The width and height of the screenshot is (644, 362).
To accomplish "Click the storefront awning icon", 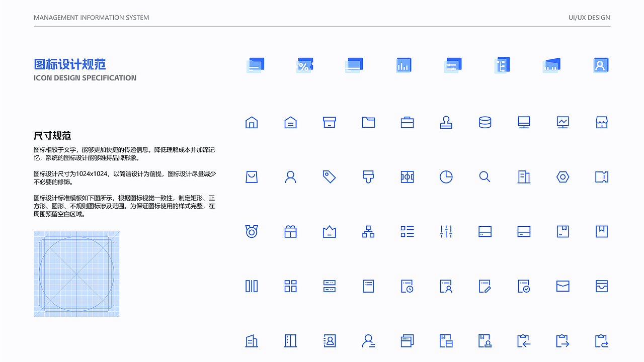I will click(x=602, y=122).
